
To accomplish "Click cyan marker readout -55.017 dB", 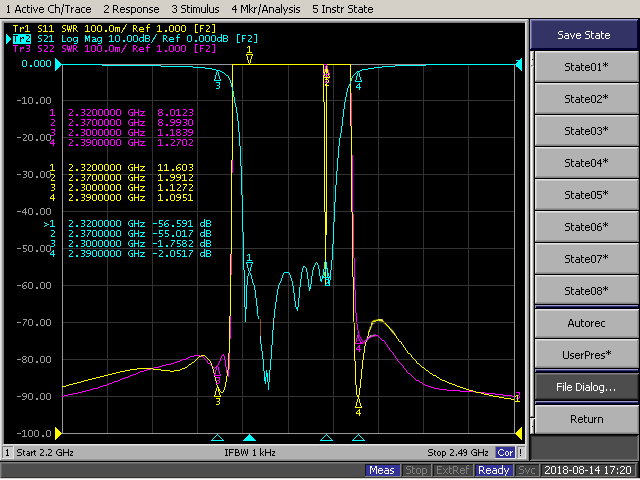I will click(x=182, y=234).
